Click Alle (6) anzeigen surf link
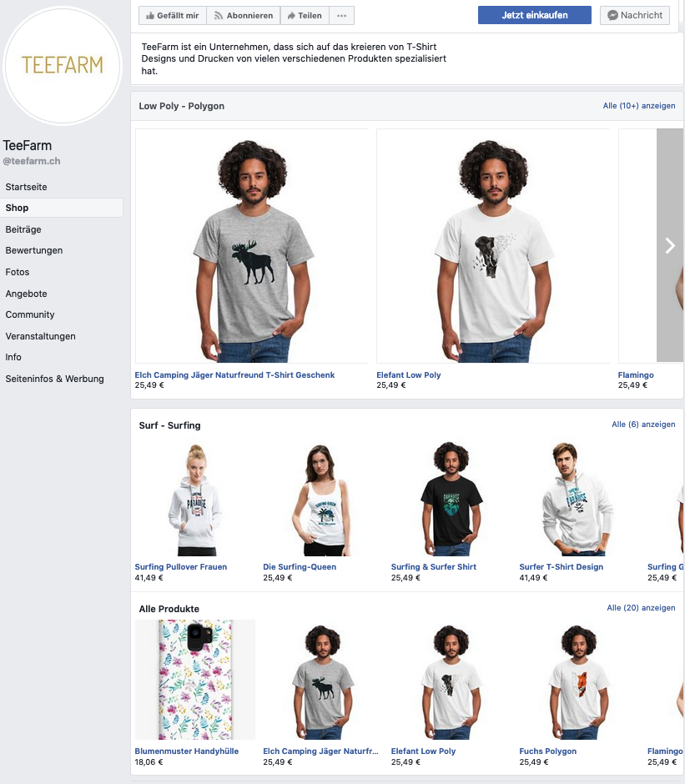The image size is (685, 784). pyautogui.click(x=643, y=425)
